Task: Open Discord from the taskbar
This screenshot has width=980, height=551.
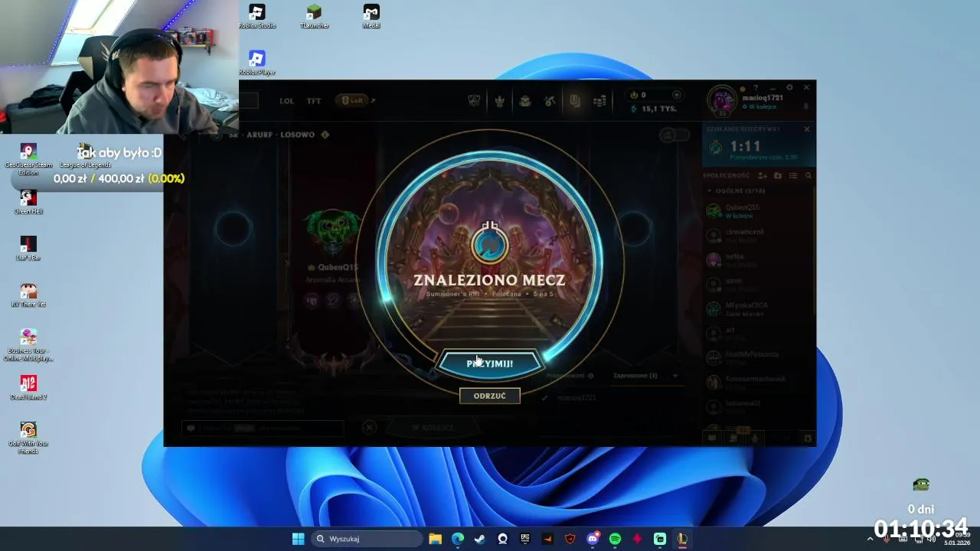Action: pyautogui.click(x=593, y=539)
